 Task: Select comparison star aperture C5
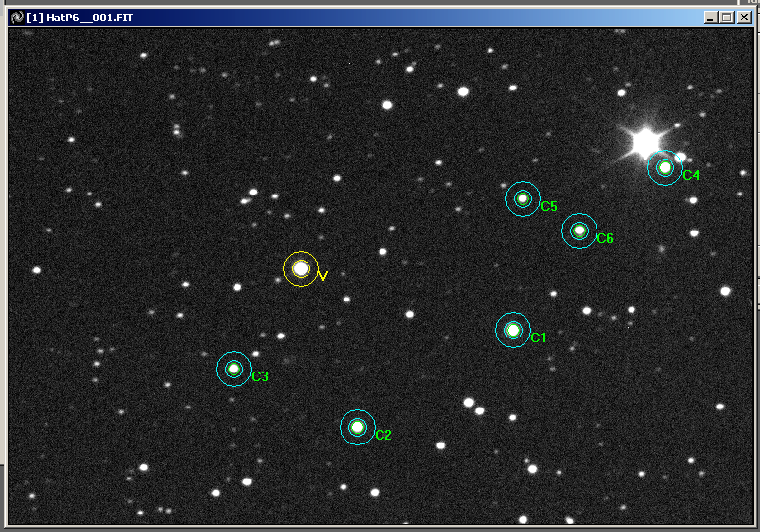coord(523,198)
